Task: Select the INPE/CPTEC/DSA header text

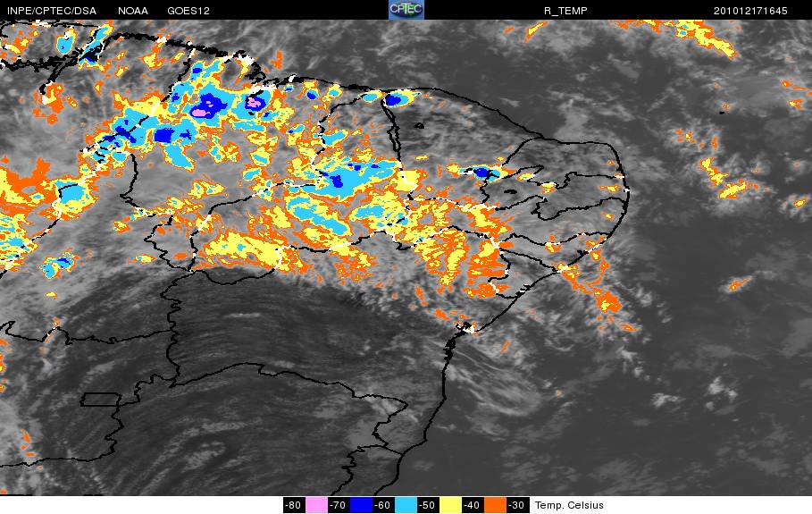Action: click(x=51, y=11)
